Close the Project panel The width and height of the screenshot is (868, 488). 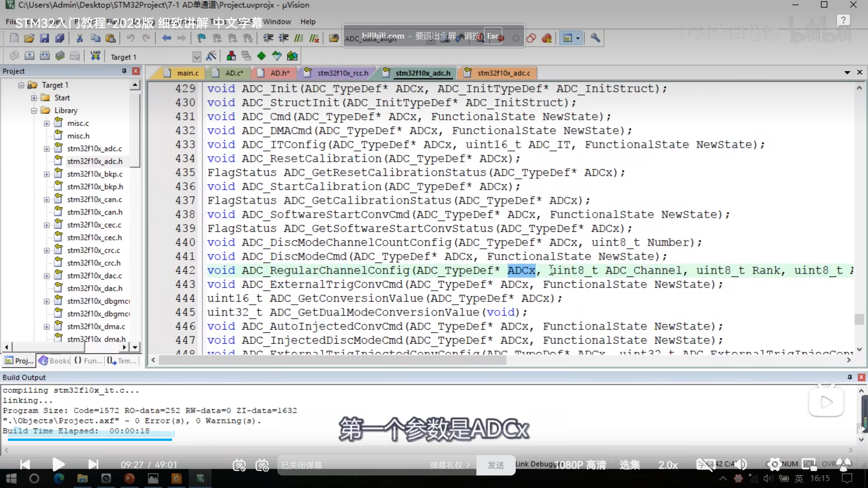(x=136, y=71)
